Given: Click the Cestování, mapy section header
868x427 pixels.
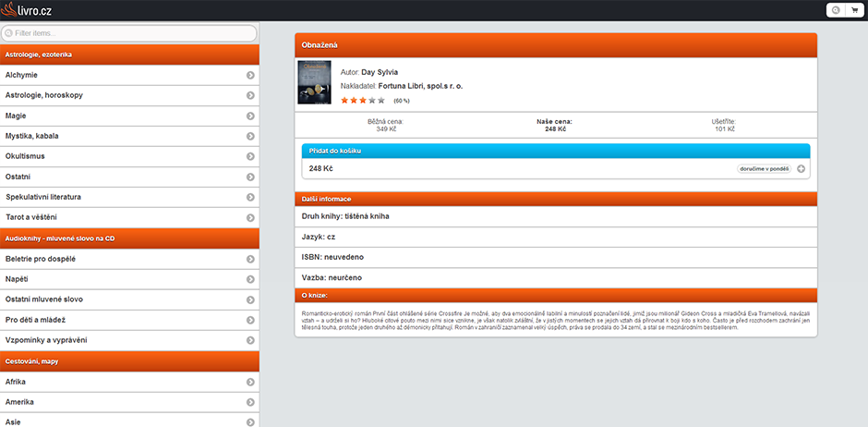Looking at the screenshot, I should click(x=129, y=361).
